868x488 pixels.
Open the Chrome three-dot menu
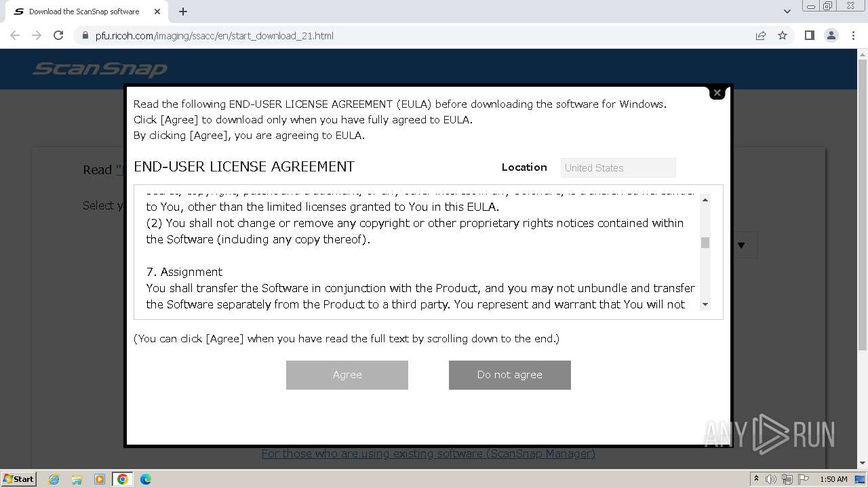853,35
